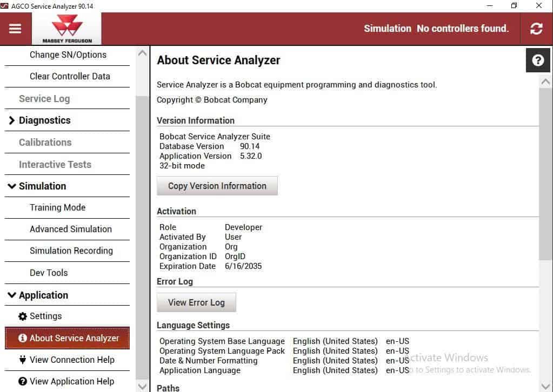
Task: Click the gear icon next to Settings
Action: coord(22,316)
